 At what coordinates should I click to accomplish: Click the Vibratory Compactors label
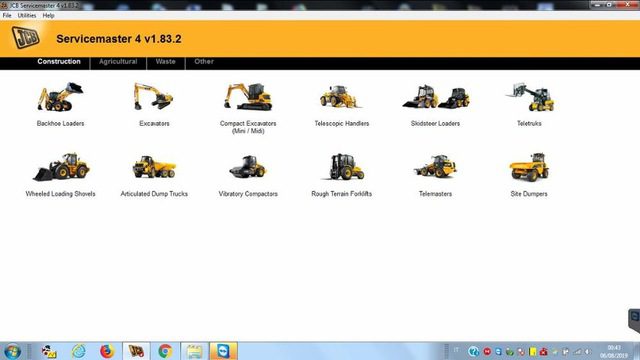tap(248, 194)
